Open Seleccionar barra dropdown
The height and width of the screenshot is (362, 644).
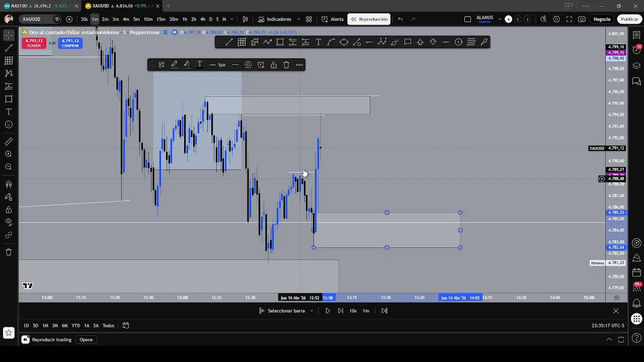point(286,311)
